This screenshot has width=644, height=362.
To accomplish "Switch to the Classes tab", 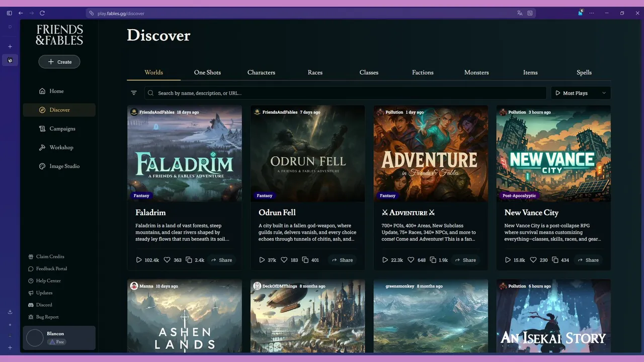I will pyautogui.click(x=369, y=72).
